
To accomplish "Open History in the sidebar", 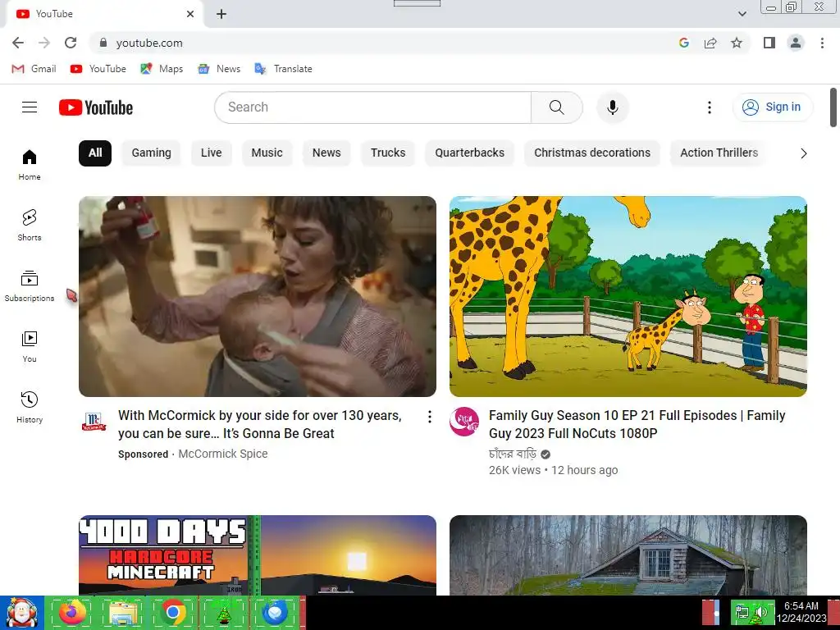I will [30, 408].
